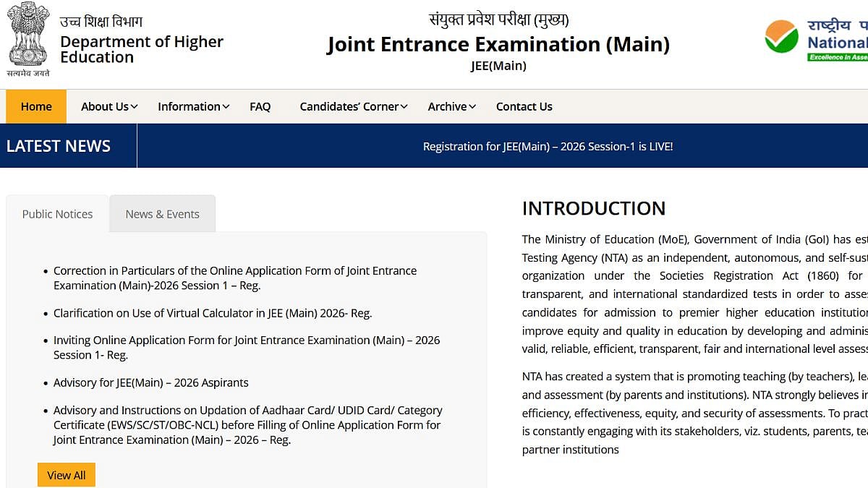Click the Joint Entrance Examination (Main) header title
The image size is (868, 488).
click(x=498, y=44)
